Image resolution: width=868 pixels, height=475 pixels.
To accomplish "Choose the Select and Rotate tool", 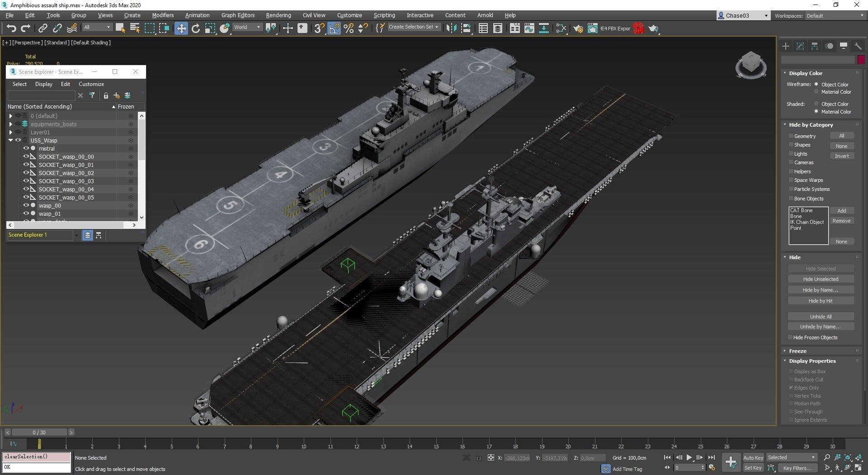I will pyautogui.click(x=196, y=28).
